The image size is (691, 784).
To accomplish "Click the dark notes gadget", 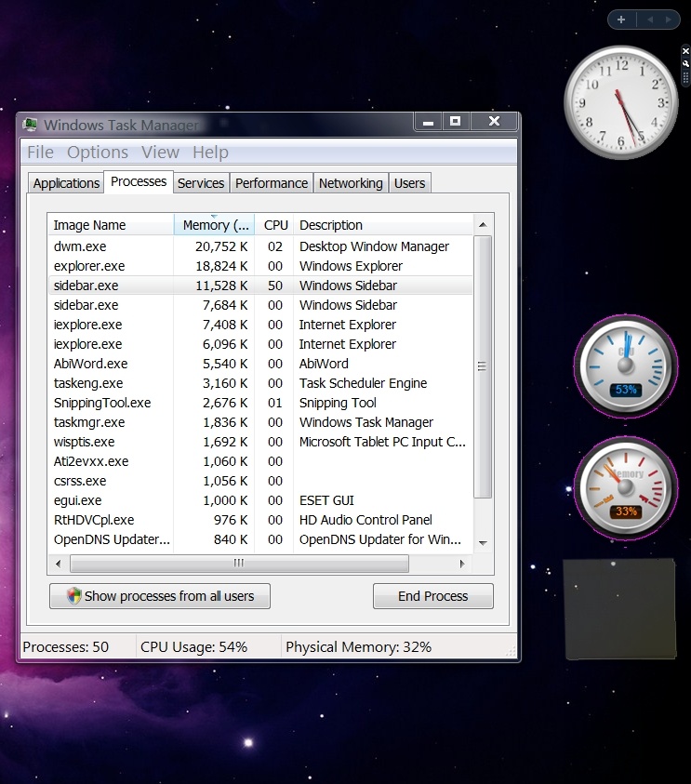I will click(x=620, y=609).
